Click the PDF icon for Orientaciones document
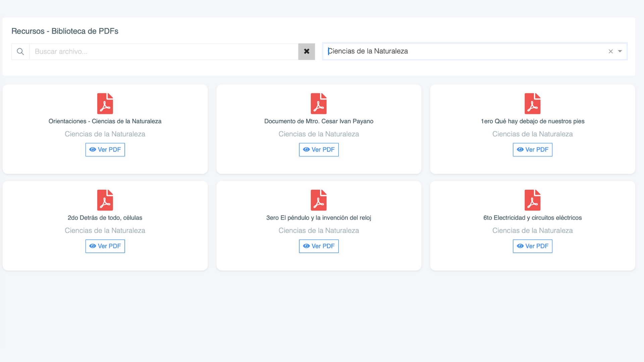This screenshot has width=644, height=362. pos(105,104)
